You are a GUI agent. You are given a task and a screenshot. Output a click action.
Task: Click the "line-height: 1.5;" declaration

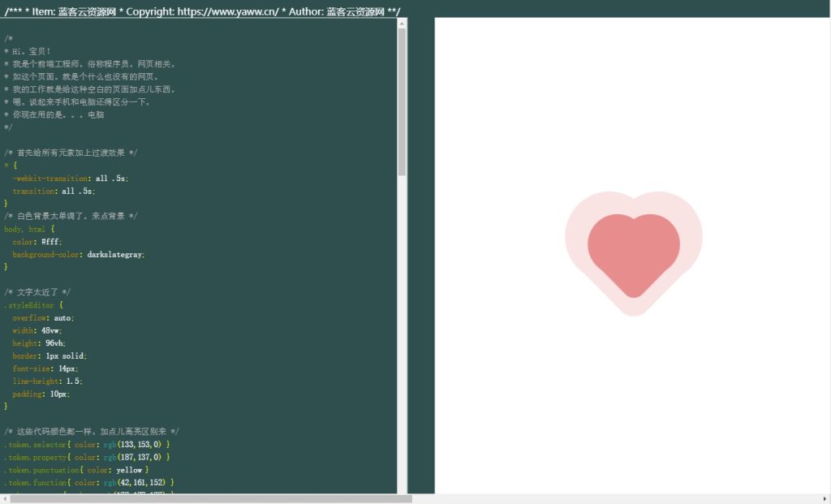click(x=48, y=381)
